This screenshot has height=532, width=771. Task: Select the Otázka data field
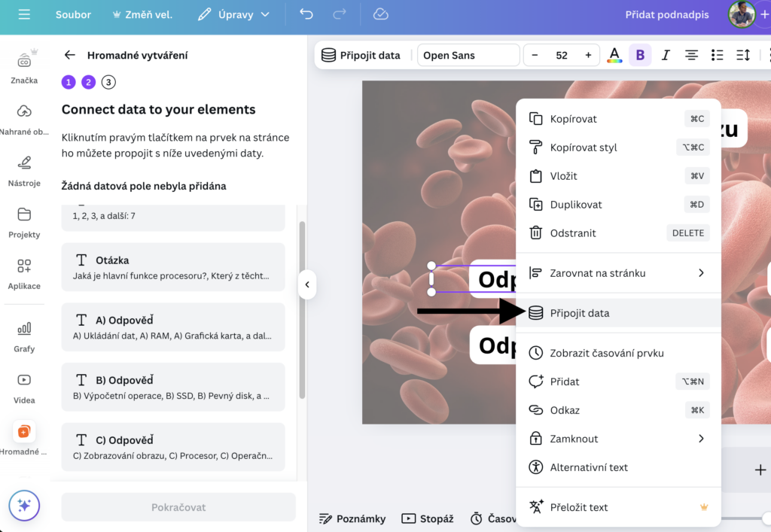point(173,267)
